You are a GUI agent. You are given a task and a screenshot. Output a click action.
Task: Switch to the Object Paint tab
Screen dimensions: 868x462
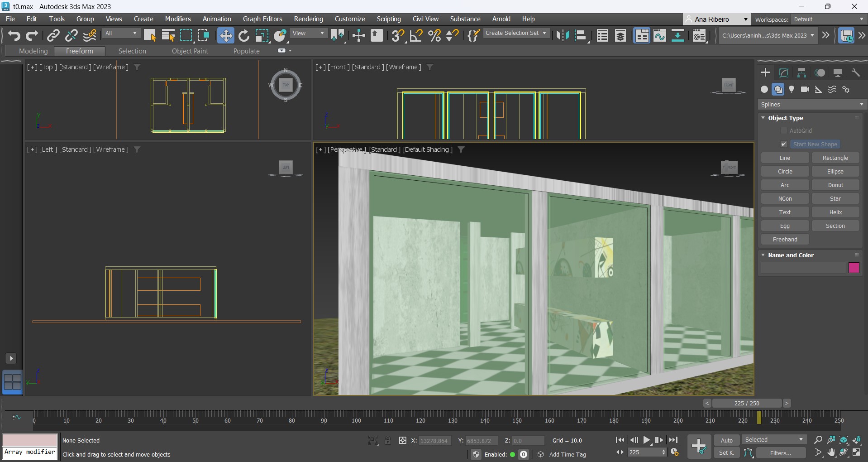click(x=190, y=51)
